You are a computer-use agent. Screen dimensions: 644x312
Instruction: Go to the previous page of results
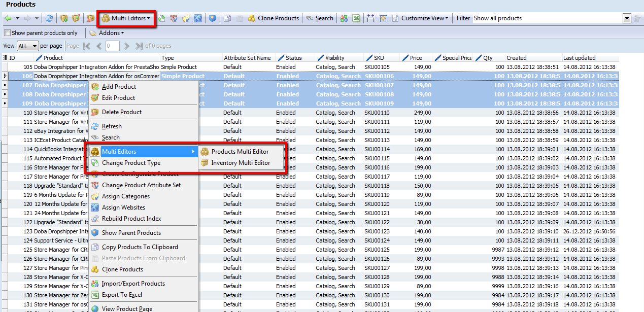[98, 46]
